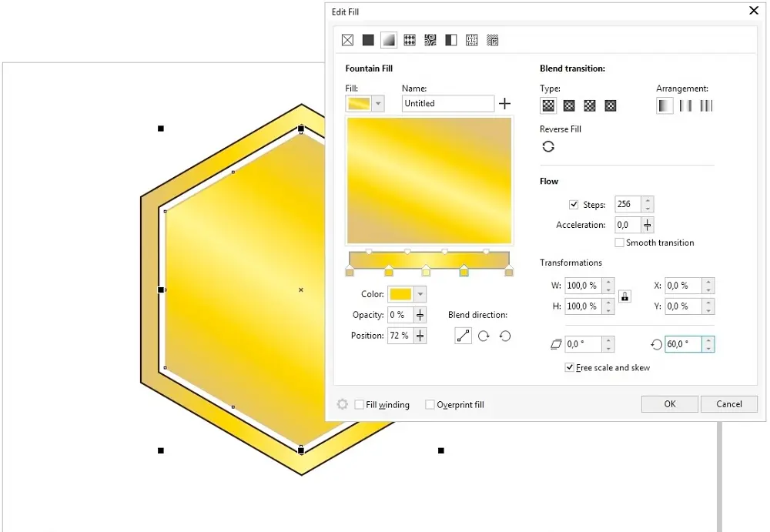Click the large fountain fill preview
This screenshot has width=770, height=532.
click(429, 181)
